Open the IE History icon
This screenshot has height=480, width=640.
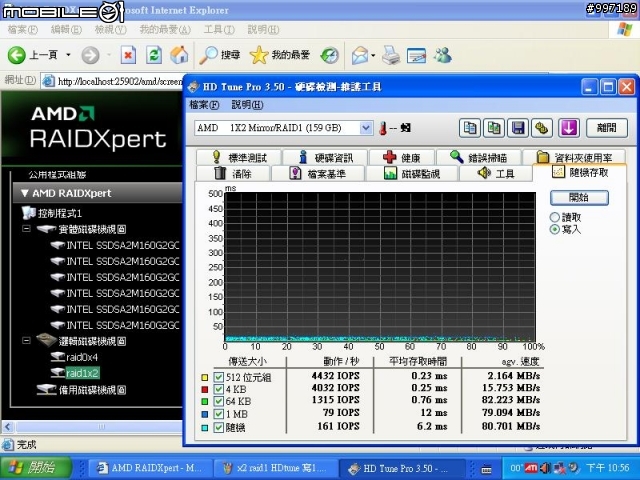[x=329, y=56]
